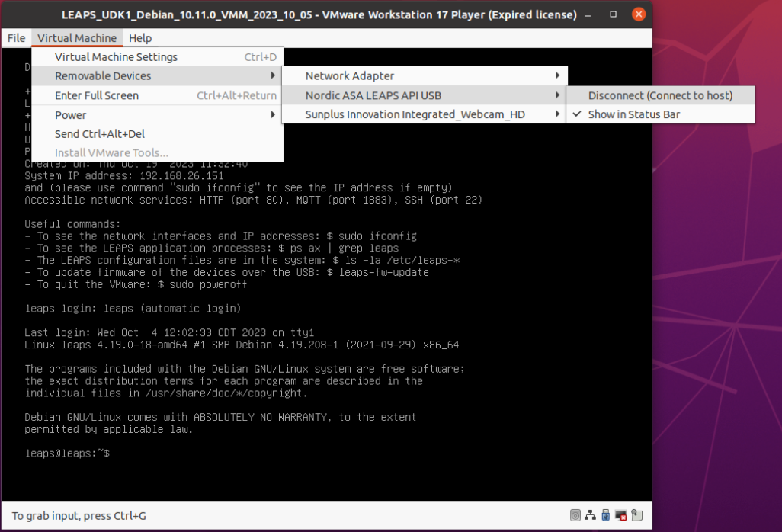Select Sunplus Innovation Integrated_Webcam_HD label
Image resolution: width=782 pixels, height=532 pixels.
[415, 114]
